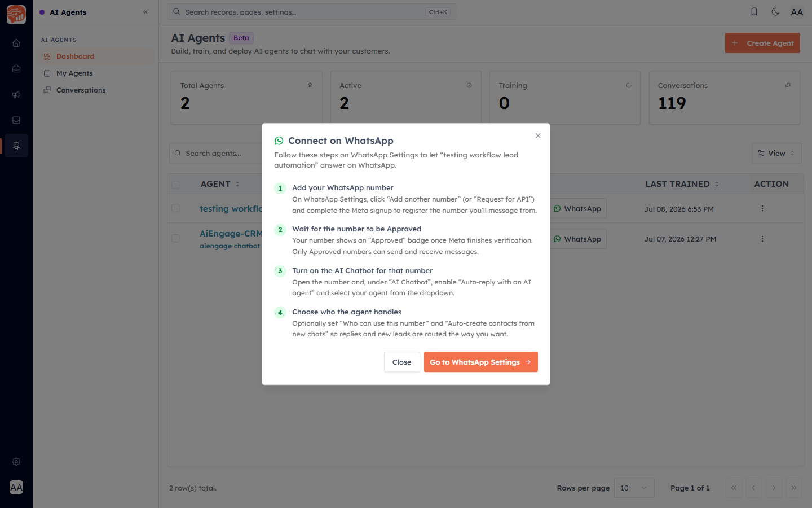This screenshot has width=812, height=508.
Task: Open the megaphone campaigns icon
Action: [16, 95]
